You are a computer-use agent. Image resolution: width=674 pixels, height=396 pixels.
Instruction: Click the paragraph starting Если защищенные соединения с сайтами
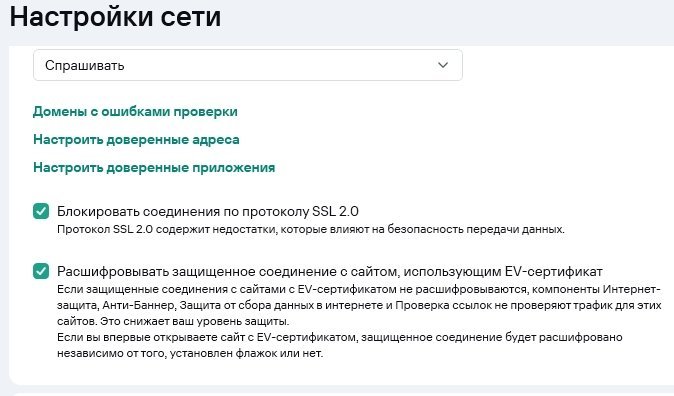tap(359, 305)
